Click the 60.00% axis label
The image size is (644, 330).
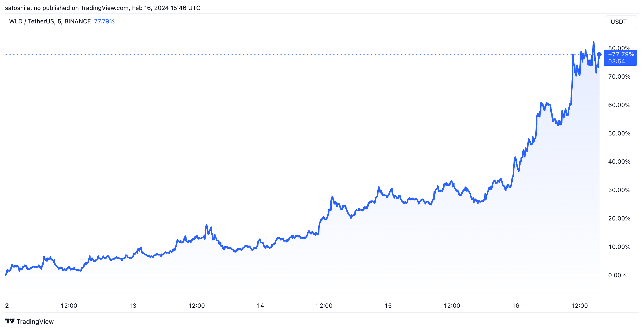click(619, 105)
